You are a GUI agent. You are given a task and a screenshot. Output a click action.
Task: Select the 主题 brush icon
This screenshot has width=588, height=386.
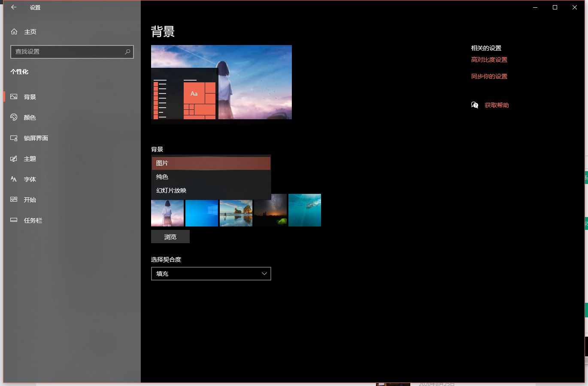14,159
